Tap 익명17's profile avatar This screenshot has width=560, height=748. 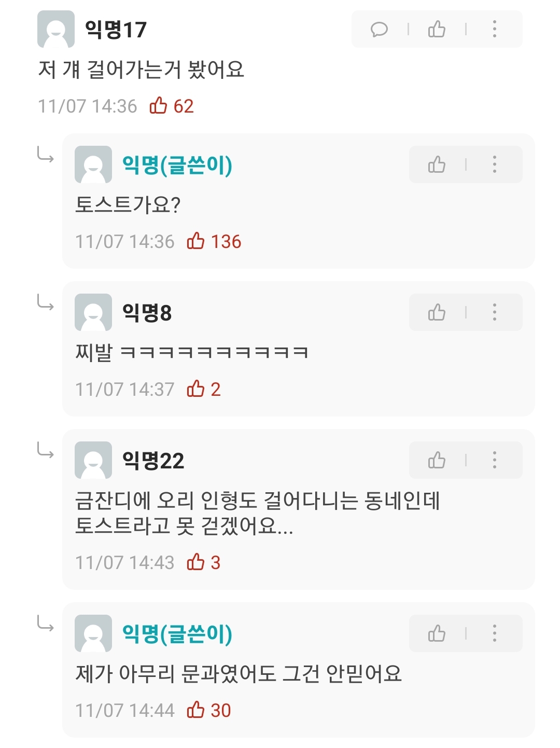click(x=56, y=29)
